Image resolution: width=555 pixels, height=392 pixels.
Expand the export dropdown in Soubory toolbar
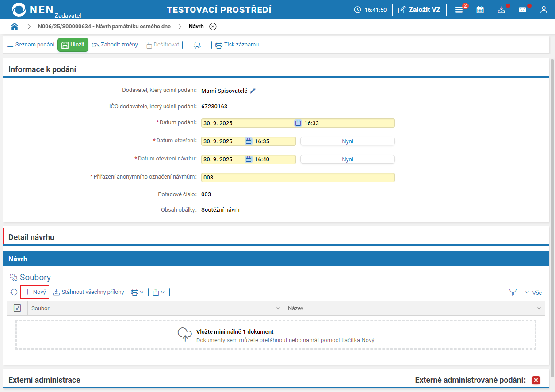[x=158, y=292]
